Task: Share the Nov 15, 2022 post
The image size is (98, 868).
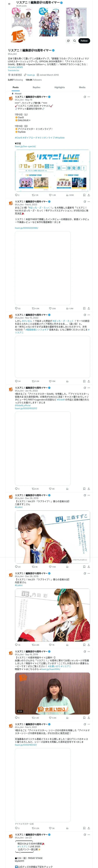Action: 89,381
